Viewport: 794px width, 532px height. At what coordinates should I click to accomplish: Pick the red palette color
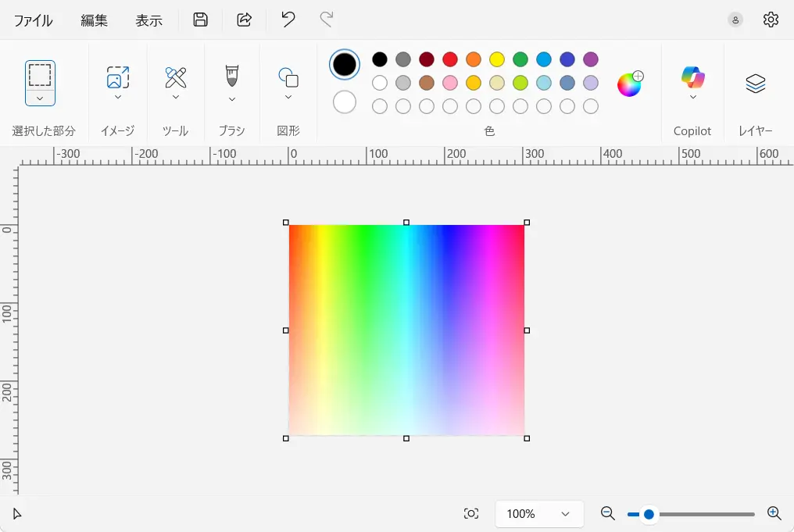click(x=449, y=59)
